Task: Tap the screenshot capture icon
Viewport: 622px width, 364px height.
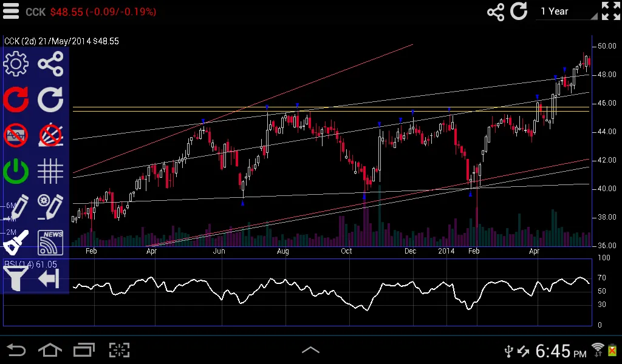Action: [119, 350]
